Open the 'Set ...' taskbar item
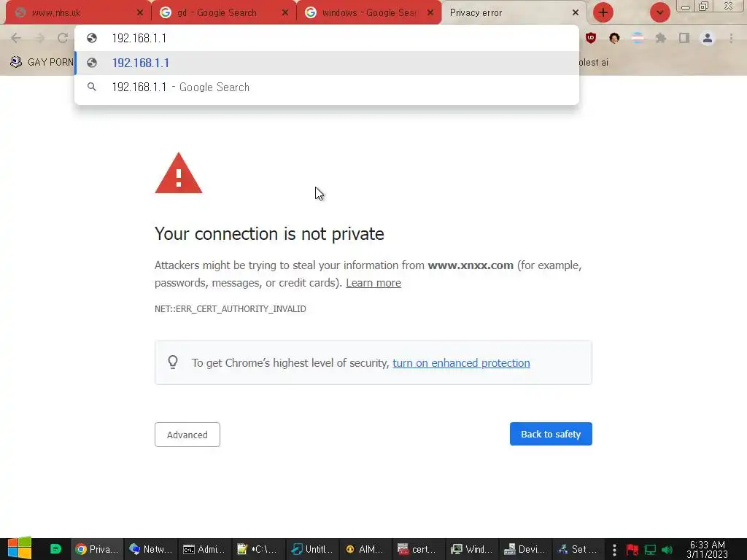The image size is (747, 560). (580, 549)
